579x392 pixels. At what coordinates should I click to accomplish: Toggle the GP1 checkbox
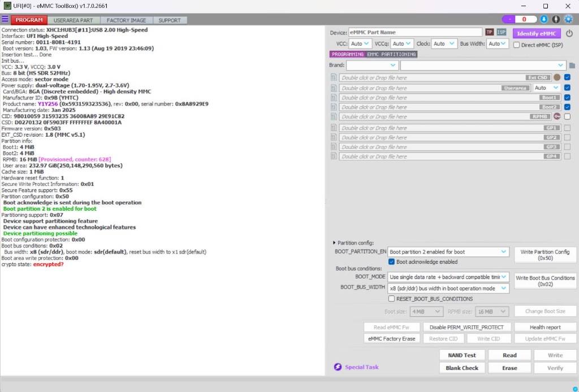567,128
